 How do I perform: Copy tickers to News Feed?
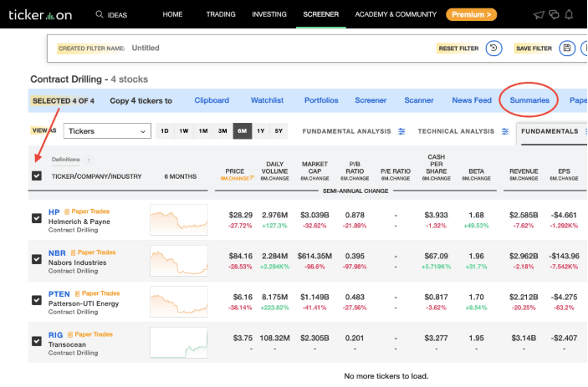click(472, 100)
